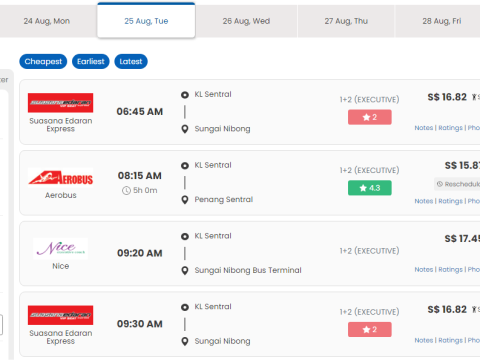Click the 2-star rating badge on 09:30 AM trip

(x=370, y=330)
